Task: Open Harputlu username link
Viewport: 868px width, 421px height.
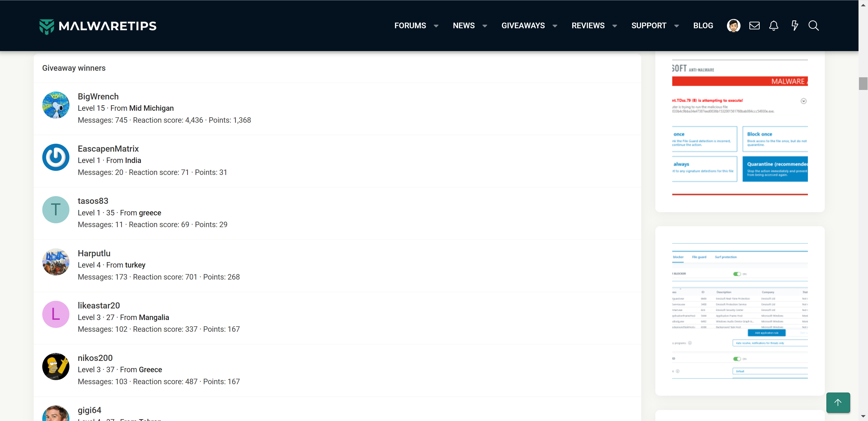Action: (94, 253)
